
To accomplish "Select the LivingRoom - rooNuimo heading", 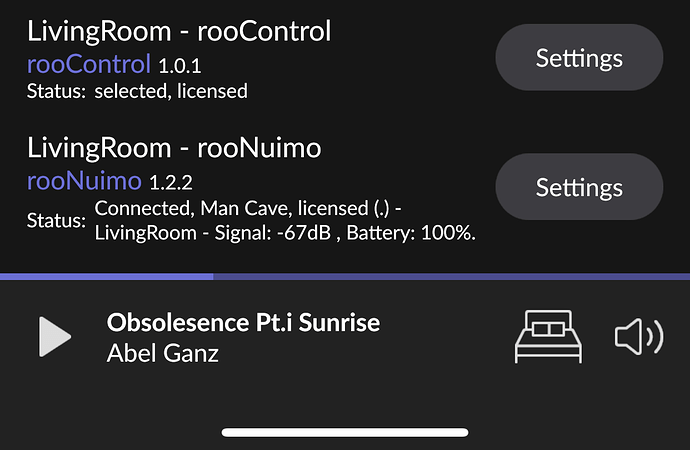I will 174,147.
